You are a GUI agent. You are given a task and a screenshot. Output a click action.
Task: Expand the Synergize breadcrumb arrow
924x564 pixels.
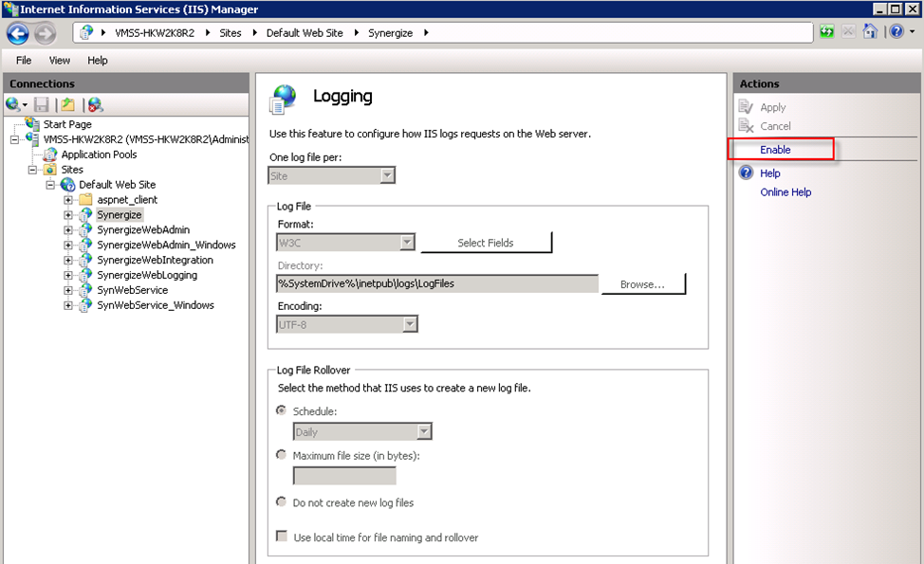pyautogui.click(x=426, y=33)
